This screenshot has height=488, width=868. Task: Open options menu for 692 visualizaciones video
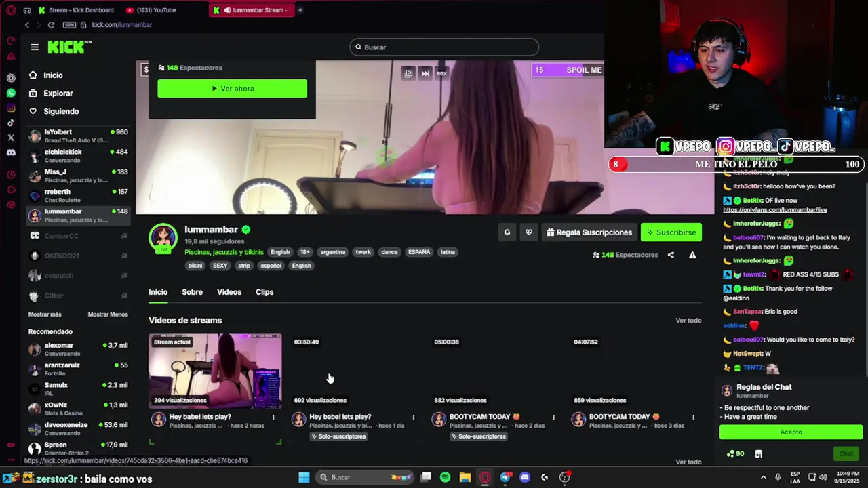(413, 418)
